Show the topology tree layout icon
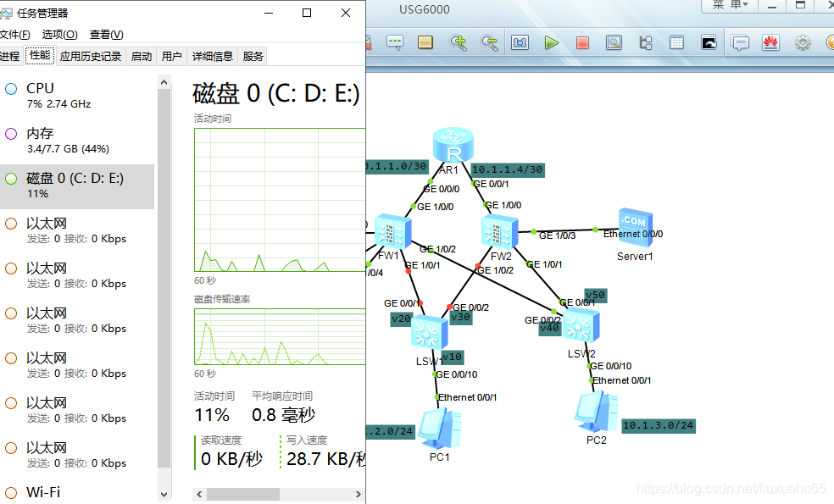Image resolution: width=834 pixels, height=504 pixels. pyautogui.click(x=645, y=42)
